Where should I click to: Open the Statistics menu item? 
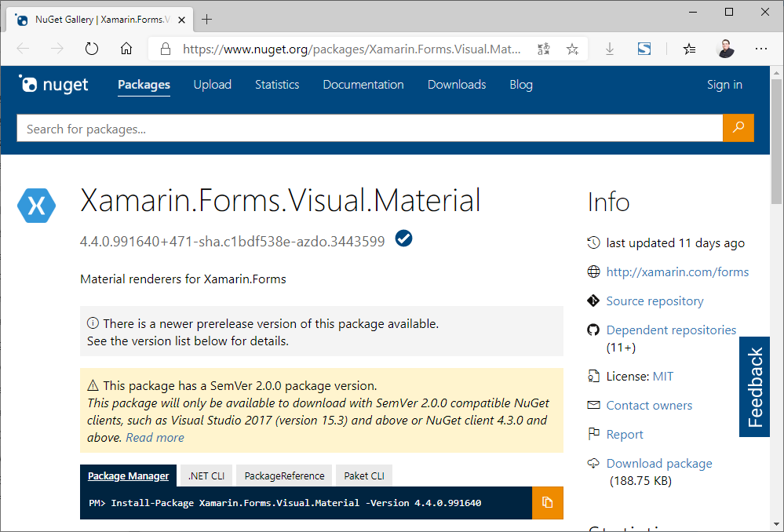pyautogui.click(x=277, y=85)
